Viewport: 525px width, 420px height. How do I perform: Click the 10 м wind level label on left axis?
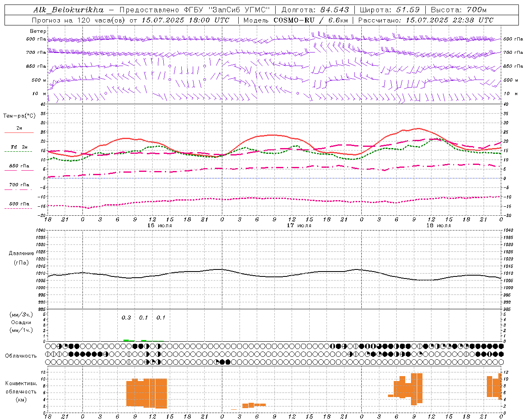pos(39,94)
